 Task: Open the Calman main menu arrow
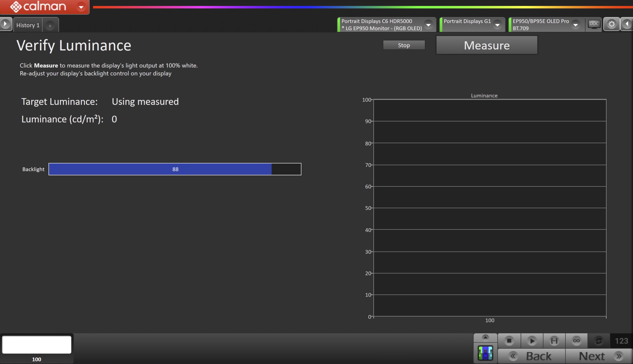(81, 7)
